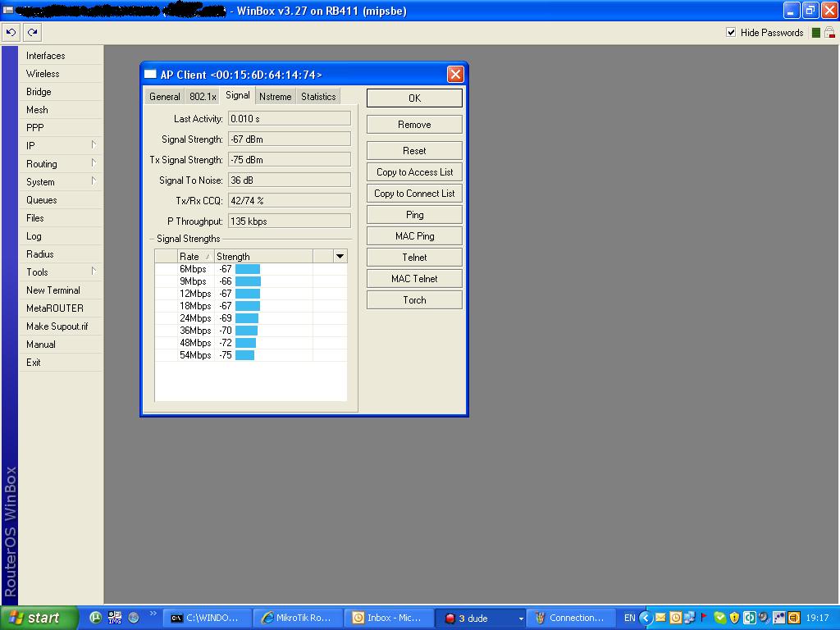
Task: Select the 54Mbps row
Action: pyautogui.click(x=251, y=355)
